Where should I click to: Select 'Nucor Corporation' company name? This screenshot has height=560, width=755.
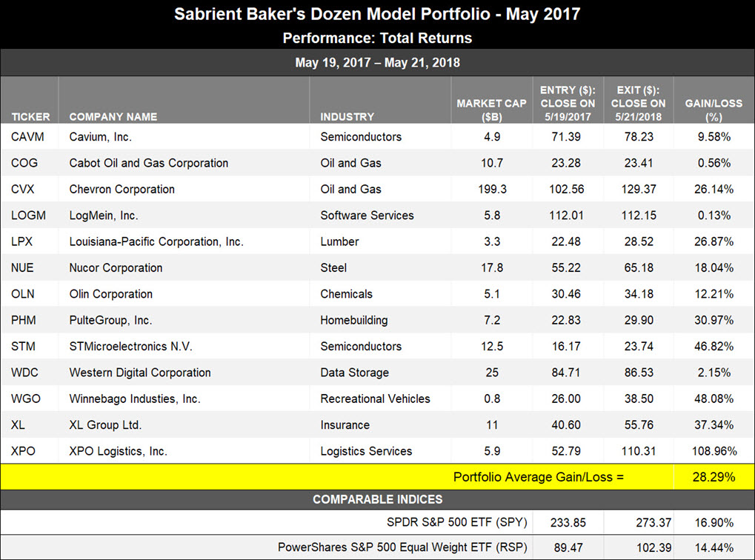116,267
